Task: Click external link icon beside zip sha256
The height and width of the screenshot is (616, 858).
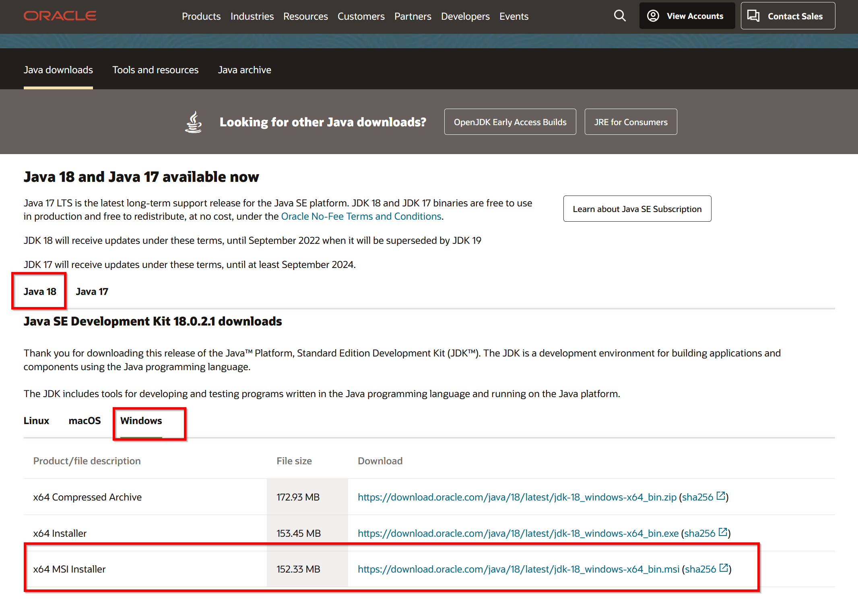Action: pyautogui.click(x=721, y=496)
